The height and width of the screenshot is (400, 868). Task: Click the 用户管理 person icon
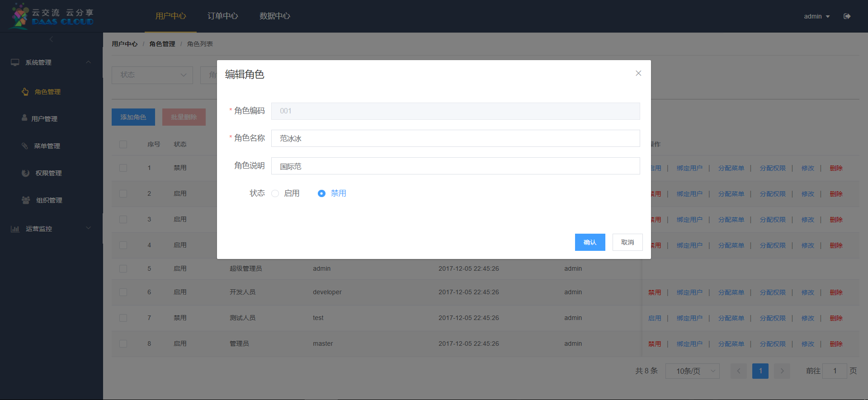tap(24, 118)
